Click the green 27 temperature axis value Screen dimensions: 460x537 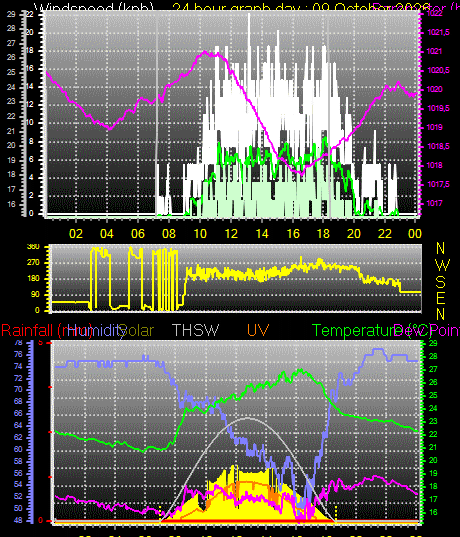[x=433, y=370]
